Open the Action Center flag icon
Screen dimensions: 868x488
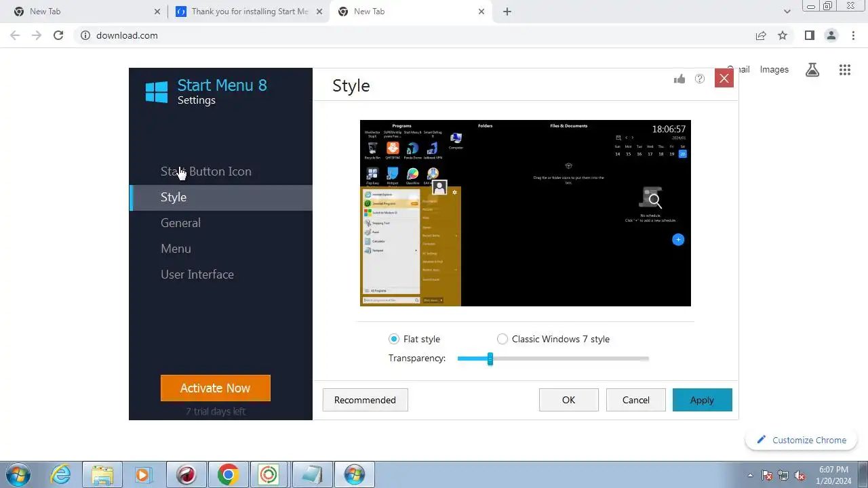[767, 475]
